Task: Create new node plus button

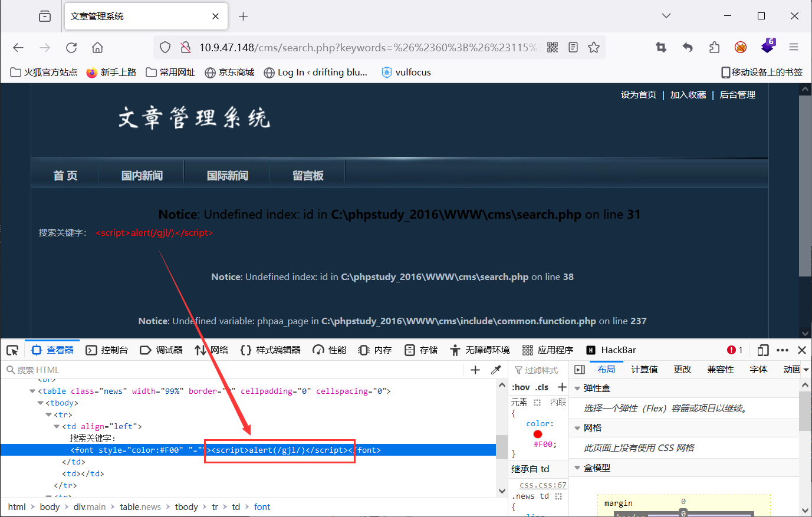Action: click(x=475, y=370)
